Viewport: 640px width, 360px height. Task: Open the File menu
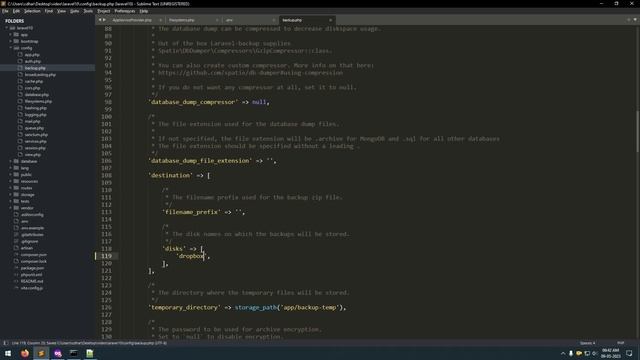(5, 11)
